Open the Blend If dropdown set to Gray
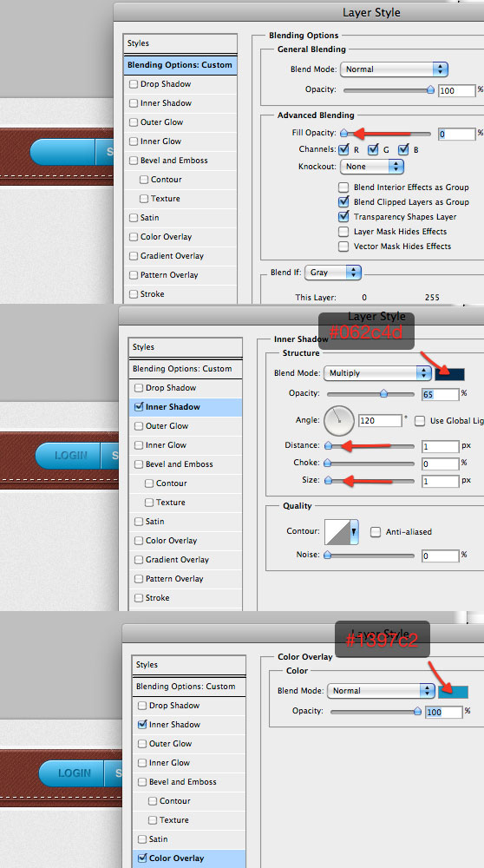Viewport: 484px width, 868px height. [333, 273]
